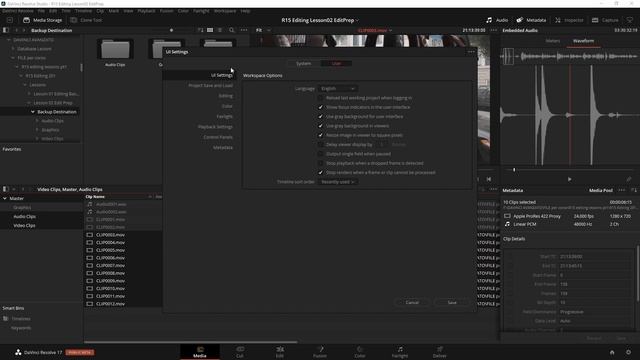Click the search icon in media storage
This screenshot has width=640, height=360.
[x=231, y=30]
